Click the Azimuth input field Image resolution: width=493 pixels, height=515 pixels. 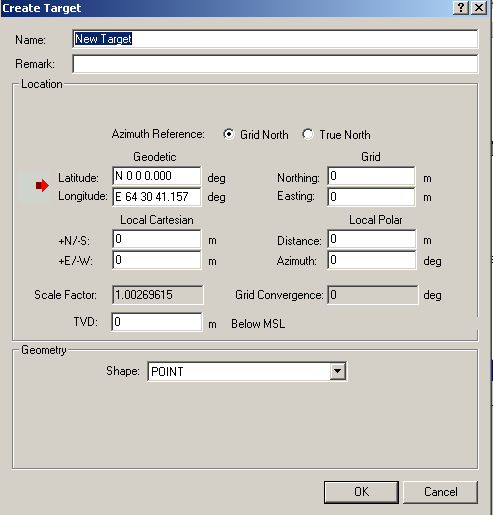click(372, 260)
